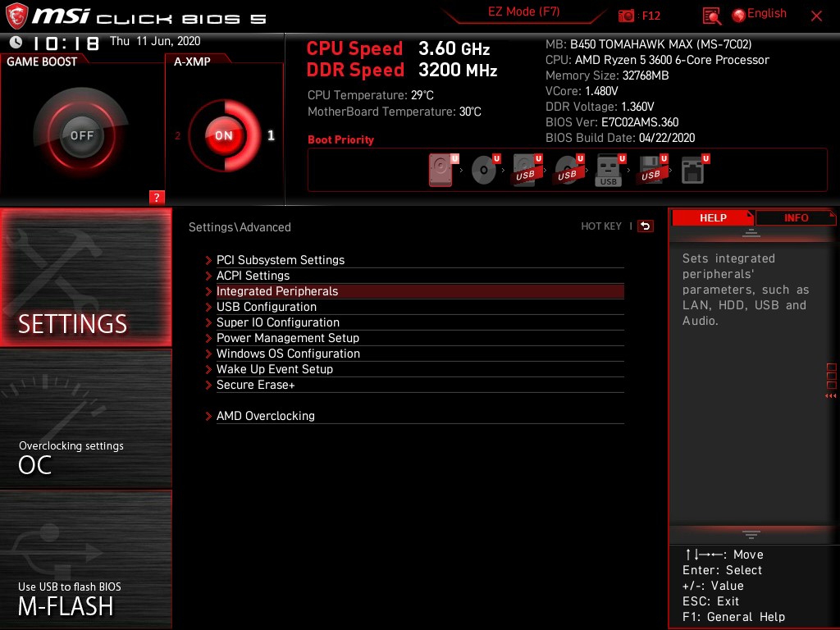Click the clock icon beside the time

click(x=16, y=42)
